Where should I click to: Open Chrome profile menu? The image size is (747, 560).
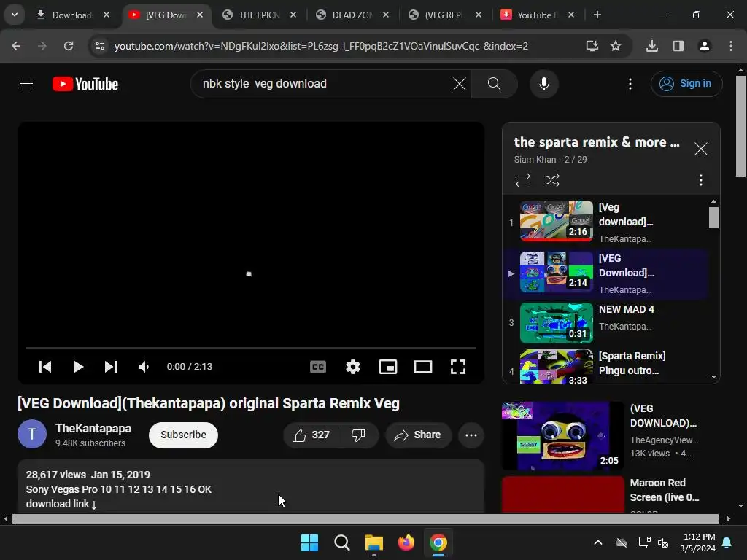704,46
